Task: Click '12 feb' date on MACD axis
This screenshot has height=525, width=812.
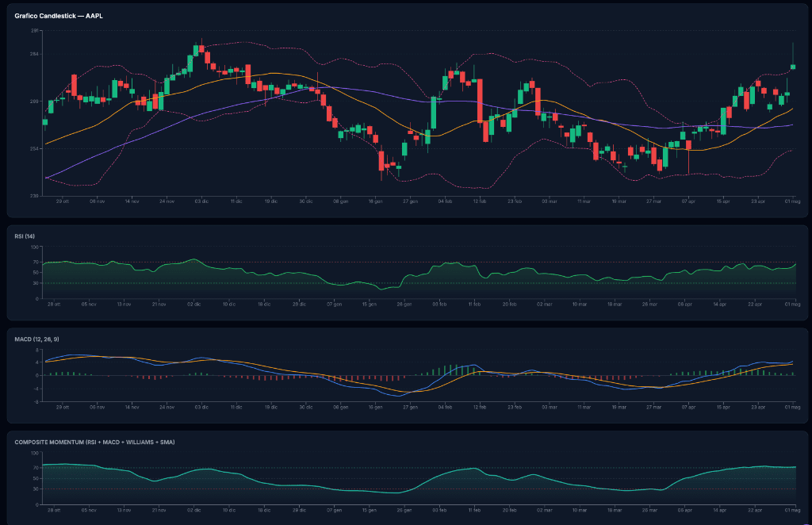Action: [480, 408]
